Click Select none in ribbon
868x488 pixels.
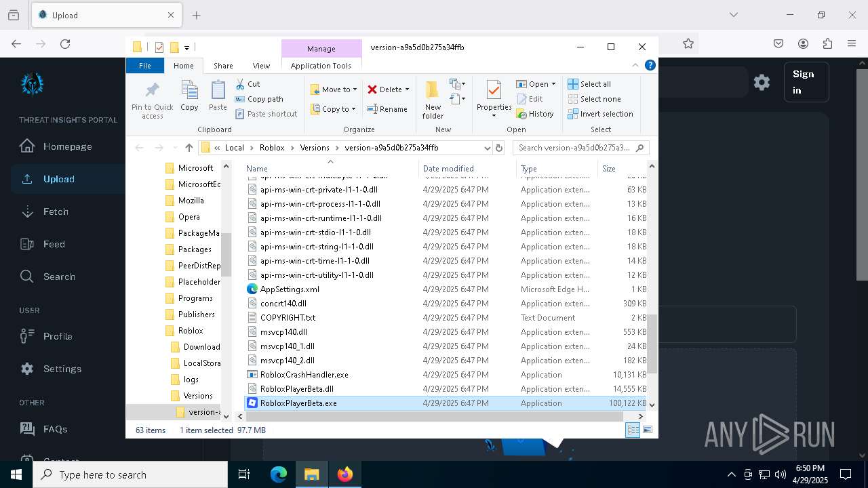tap(594, 99)
